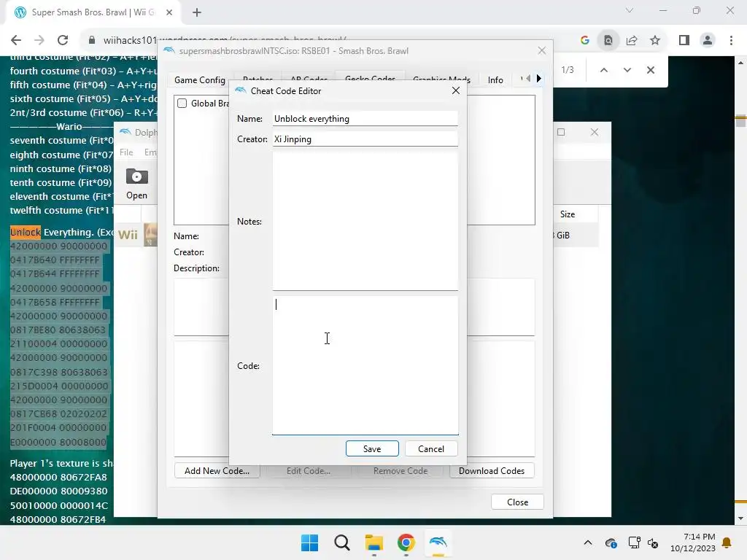The width and height of the screenshot is (747, 560).
Task: Go to previous find result
Action: pyautogui.click(x=603, y=70)
